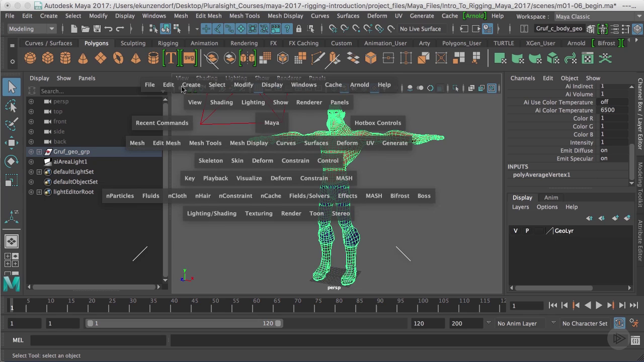Expand the lightEditorRoot node

[39, 192]
